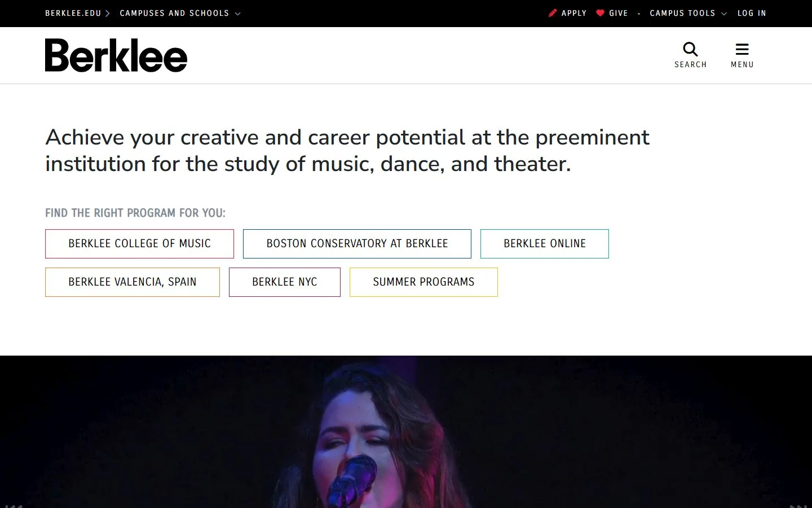Click the Give link text
The height and width of the screenshot is (508, 812).
619,13
